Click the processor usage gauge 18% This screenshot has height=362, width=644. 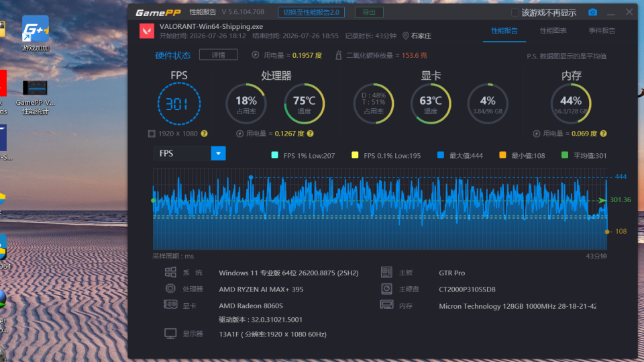[x=246, y=103]
